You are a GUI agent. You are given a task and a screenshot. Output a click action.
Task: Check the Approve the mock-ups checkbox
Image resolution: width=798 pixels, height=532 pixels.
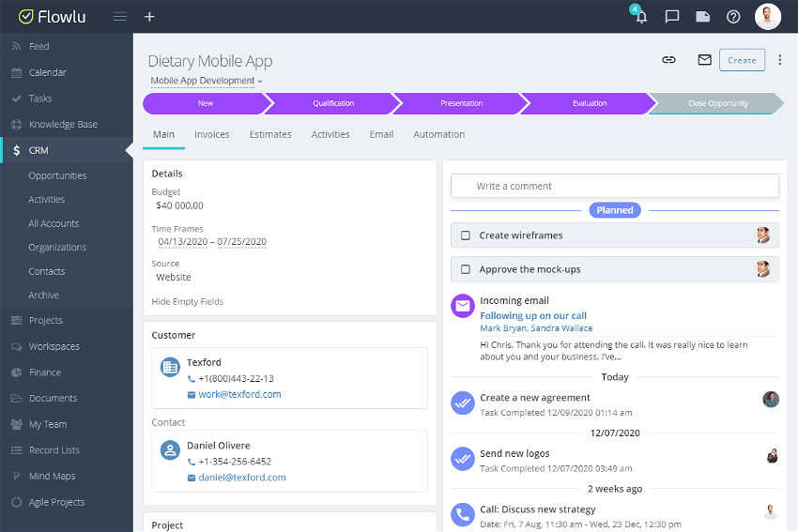[x=466, y=269]
